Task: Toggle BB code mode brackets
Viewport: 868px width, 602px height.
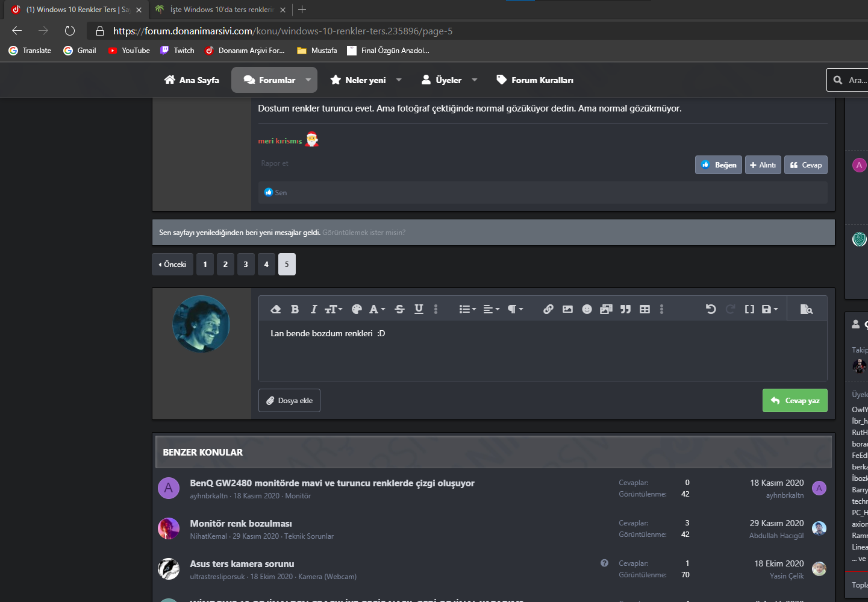Action: point(749,309)
